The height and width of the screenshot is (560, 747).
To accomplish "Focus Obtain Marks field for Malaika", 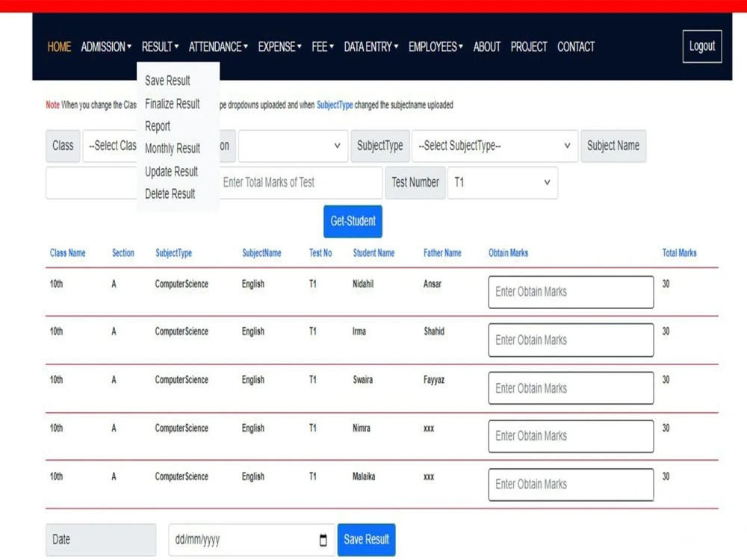I will tap(571, 485).
